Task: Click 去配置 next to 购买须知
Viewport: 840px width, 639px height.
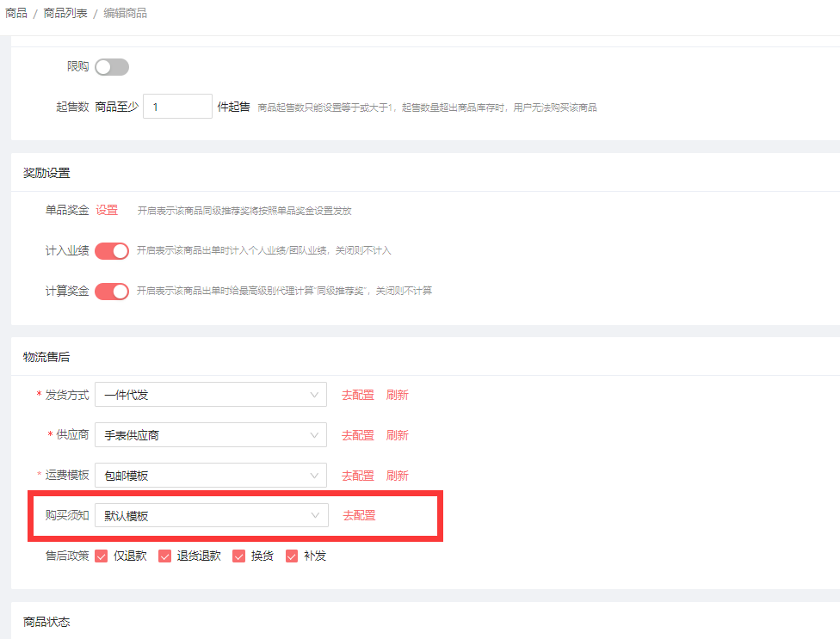Action: pyautogui.click(x=359, y=515)
